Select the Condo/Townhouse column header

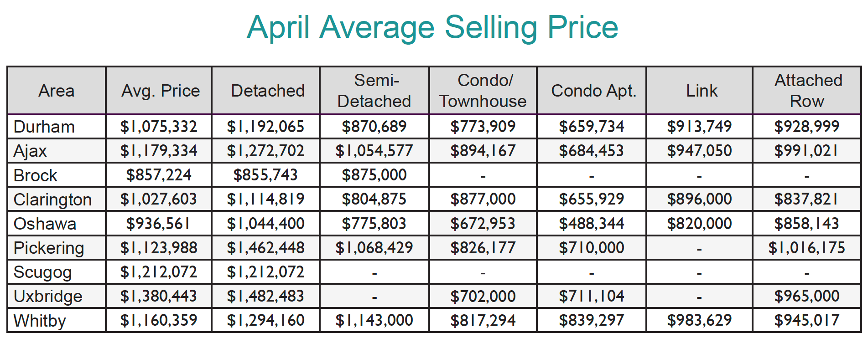coord(483,91)
